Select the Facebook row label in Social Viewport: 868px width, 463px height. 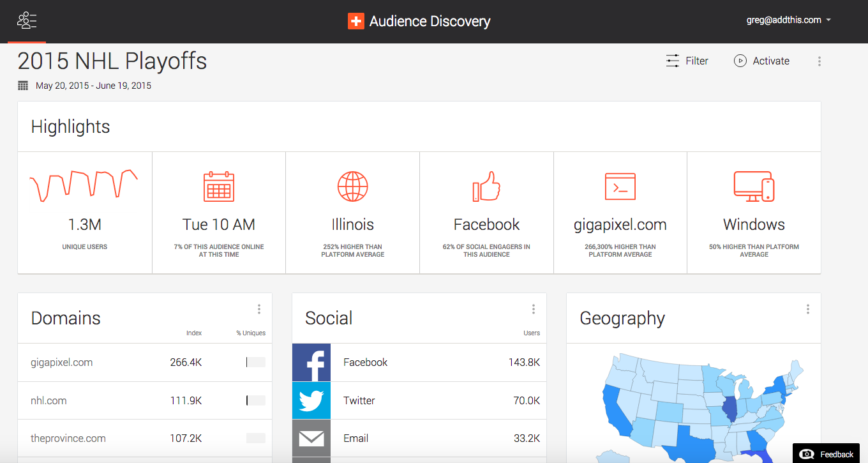point(365,362)
